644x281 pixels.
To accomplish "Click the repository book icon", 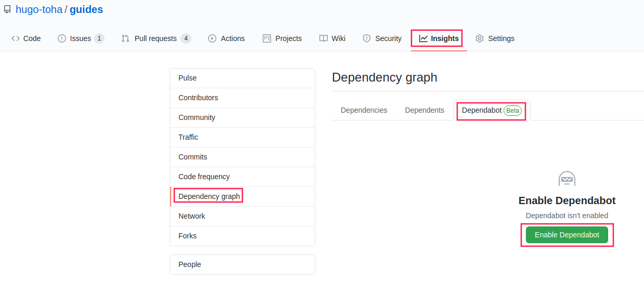I will [x=7, y=9].
